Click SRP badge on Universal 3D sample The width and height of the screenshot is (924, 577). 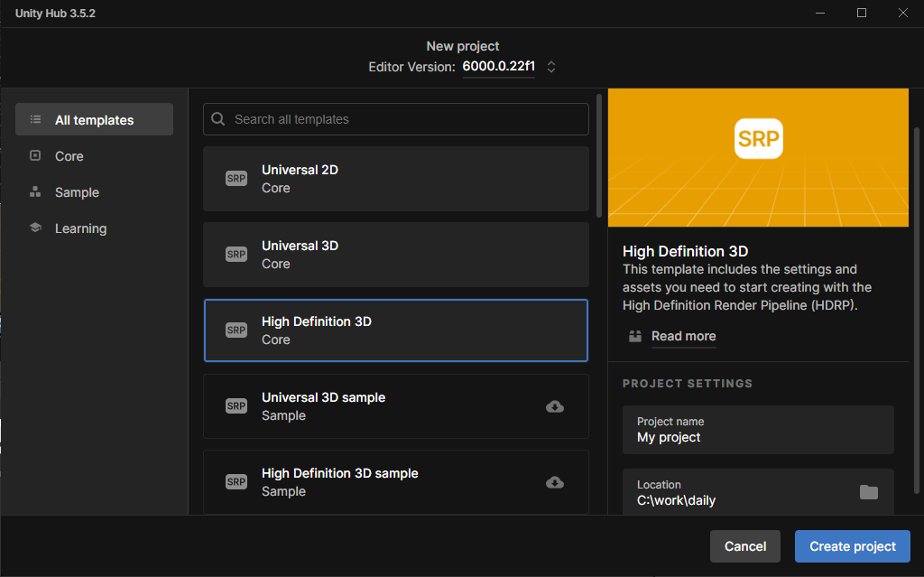click(236, 406)
